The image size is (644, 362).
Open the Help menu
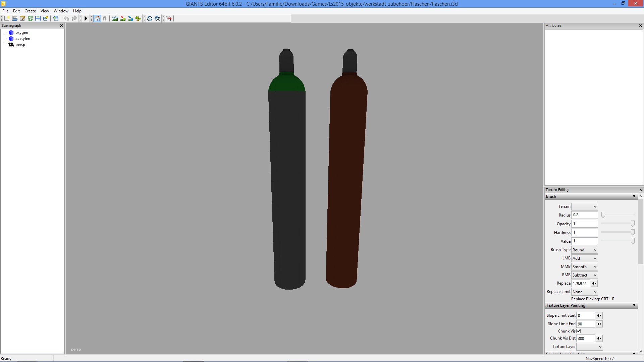[77, 11]
